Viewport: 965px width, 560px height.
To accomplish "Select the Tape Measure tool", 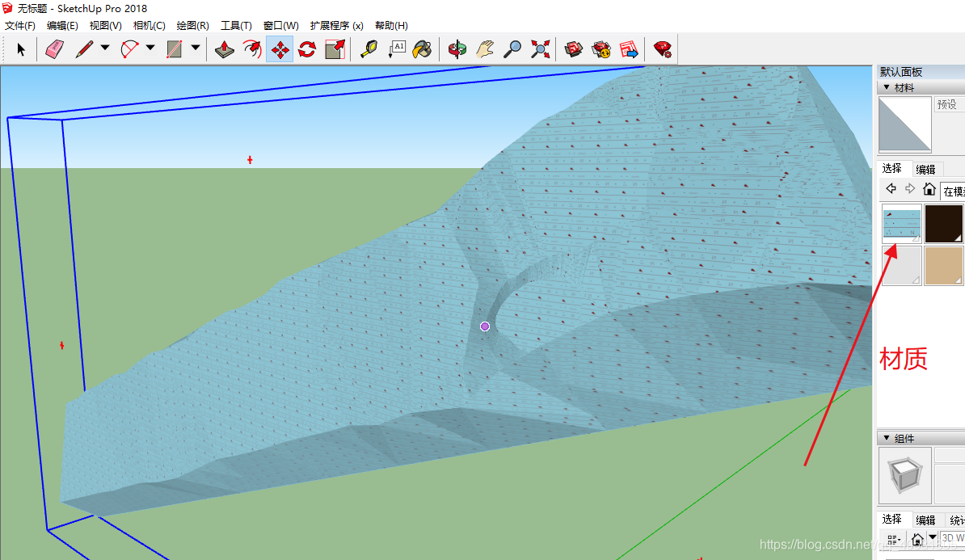I will 369,49.
